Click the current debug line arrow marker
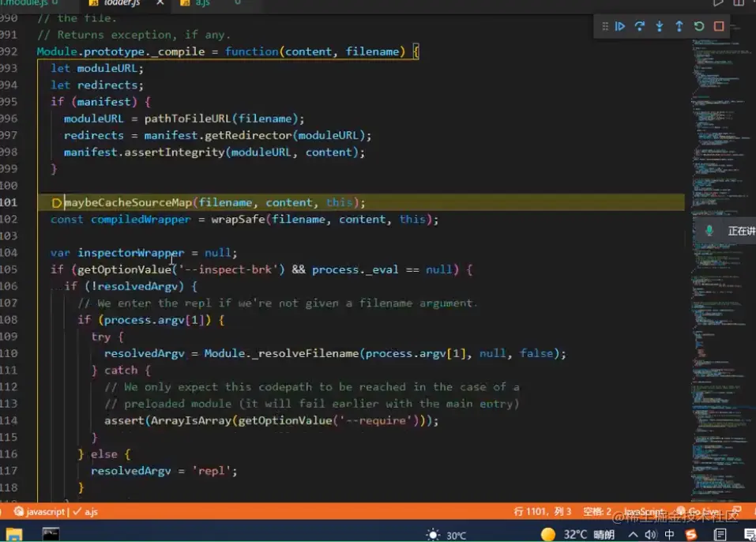The image size is (756, 542). click(56, 203)
